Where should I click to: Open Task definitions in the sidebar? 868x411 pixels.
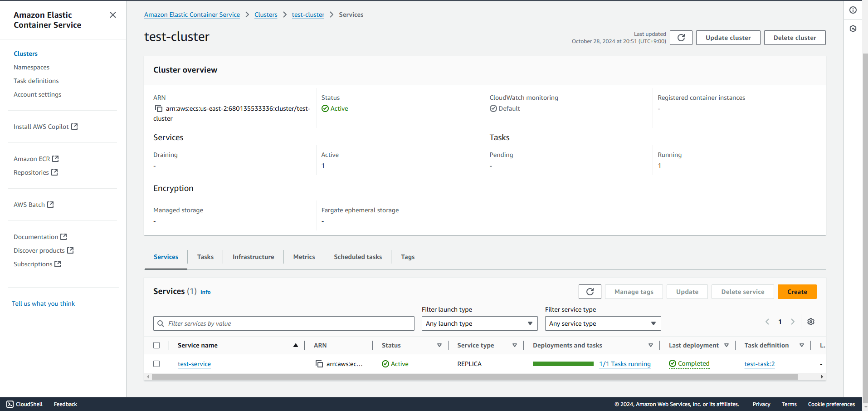click(x=36, y=81)
